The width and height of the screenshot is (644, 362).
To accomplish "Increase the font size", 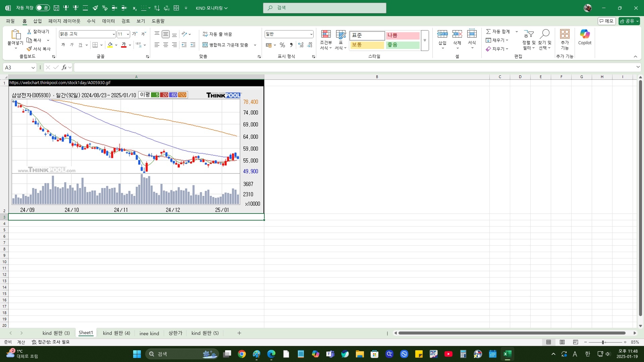I will 135,34.
